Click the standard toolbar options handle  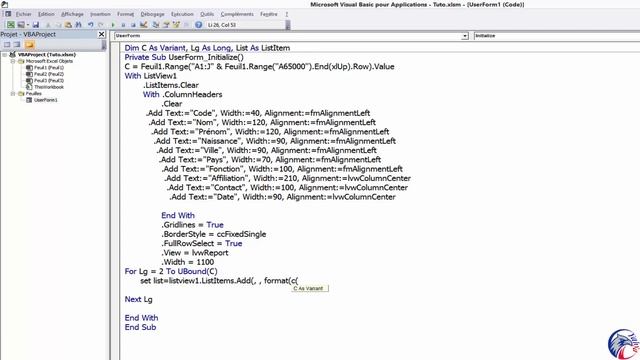click(288, 25)
